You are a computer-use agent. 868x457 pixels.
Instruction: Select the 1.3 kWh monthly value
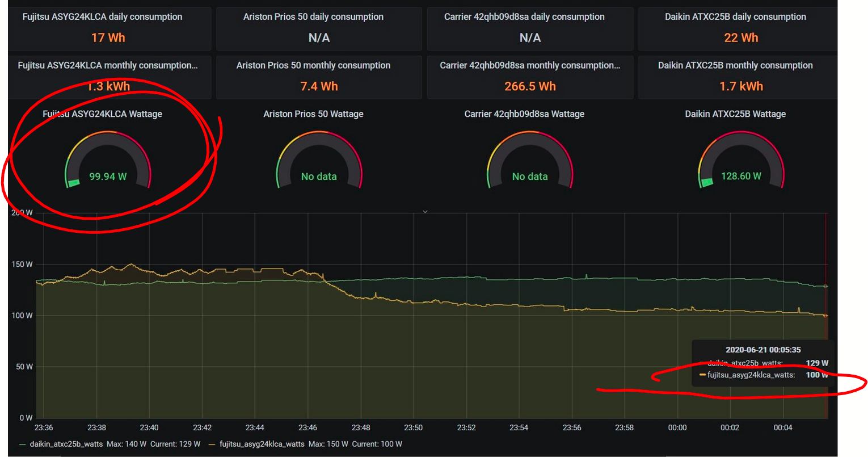[108, 86]
